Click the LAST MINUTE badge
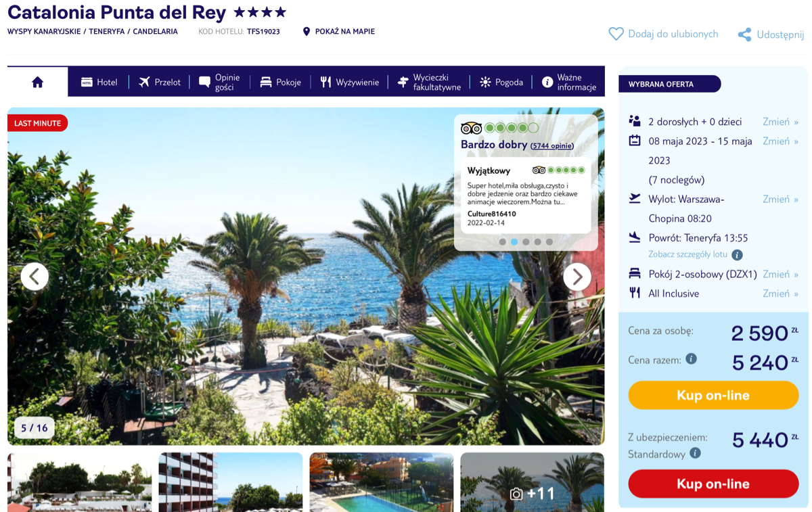Screen dimensions: 812x512 (38, 123)
